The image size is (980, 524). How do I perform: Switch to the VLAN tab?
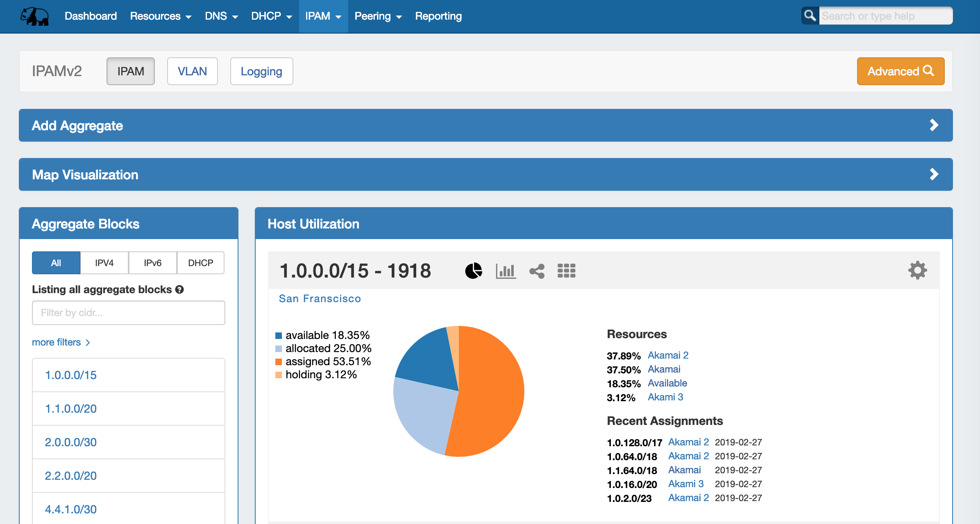pos(192,71)
